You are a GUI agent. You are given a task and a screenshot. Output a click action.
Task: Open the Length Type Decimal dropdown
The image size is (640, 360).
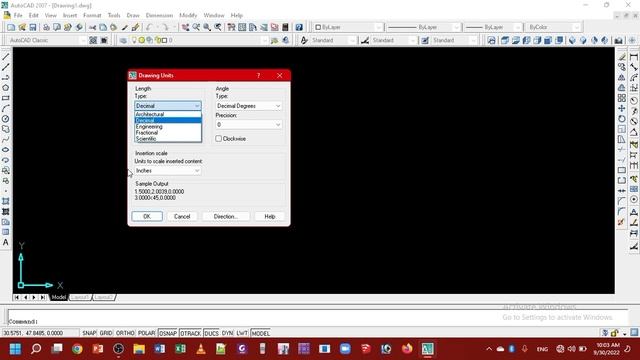click(x=168, y=106)
